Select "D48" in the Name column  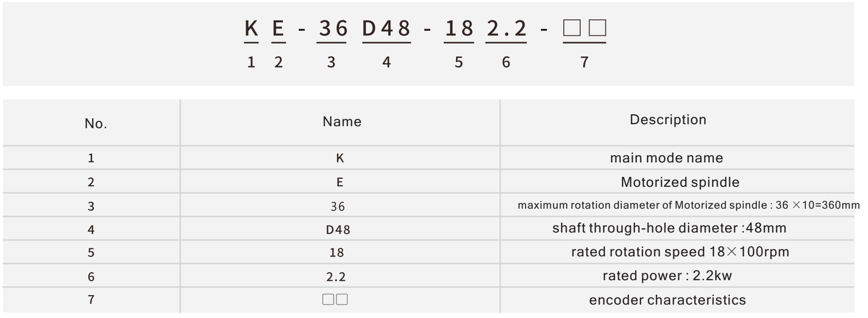click(338, 230)
